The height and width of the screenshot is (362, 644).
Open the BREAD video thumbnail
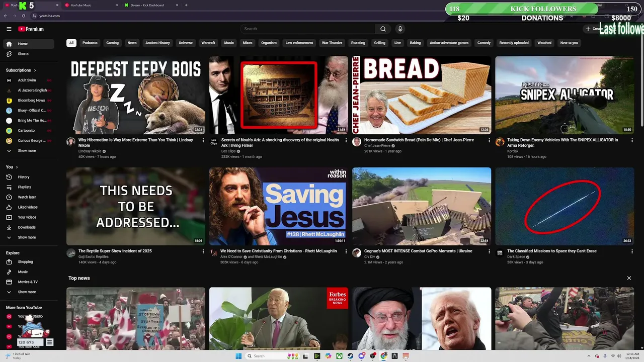(422, 95)
